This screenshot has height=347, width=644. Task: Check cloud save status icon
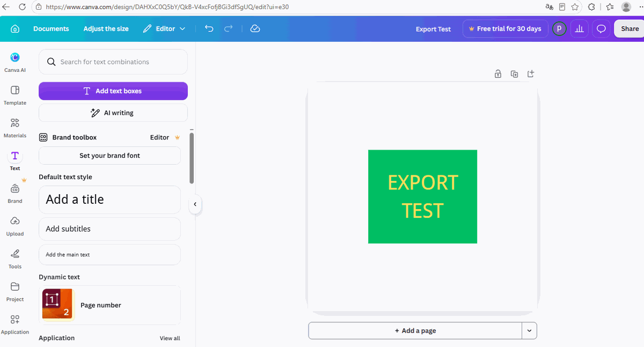click(255, 29)
